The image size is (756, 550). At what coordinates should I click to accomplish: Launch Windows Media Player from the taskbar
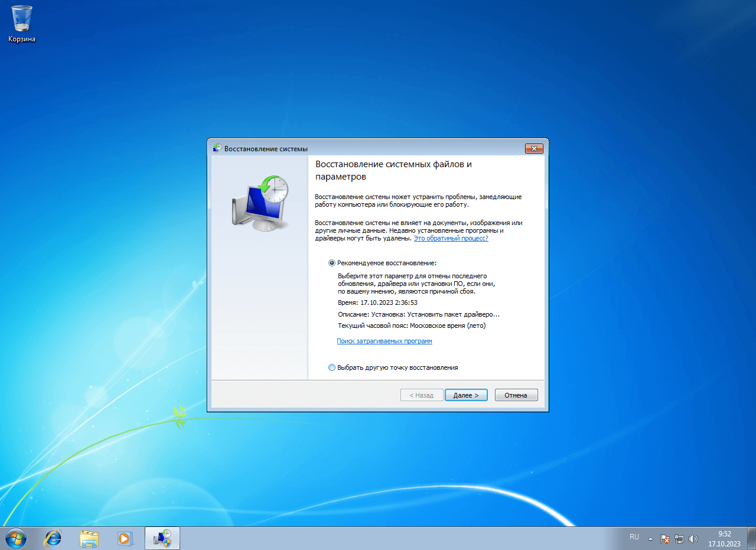[x=125, y=538]
